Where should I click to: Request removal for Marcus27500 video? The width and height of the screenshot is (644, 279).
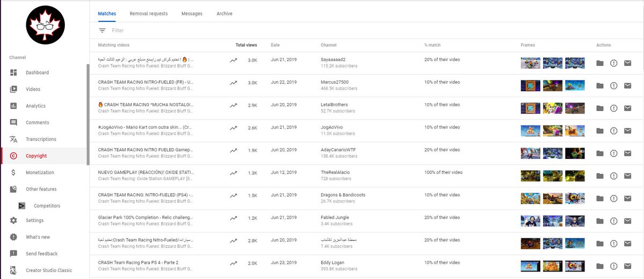614,85
